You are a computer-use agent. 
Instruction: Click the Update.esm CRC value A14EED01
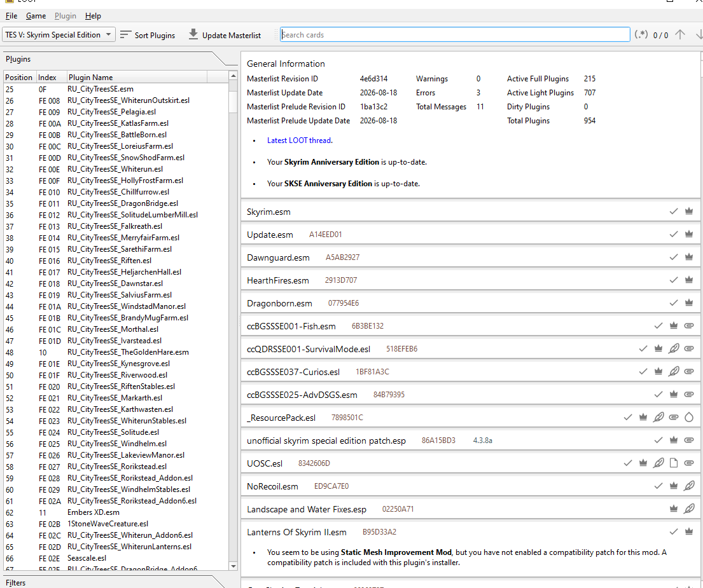326,235
